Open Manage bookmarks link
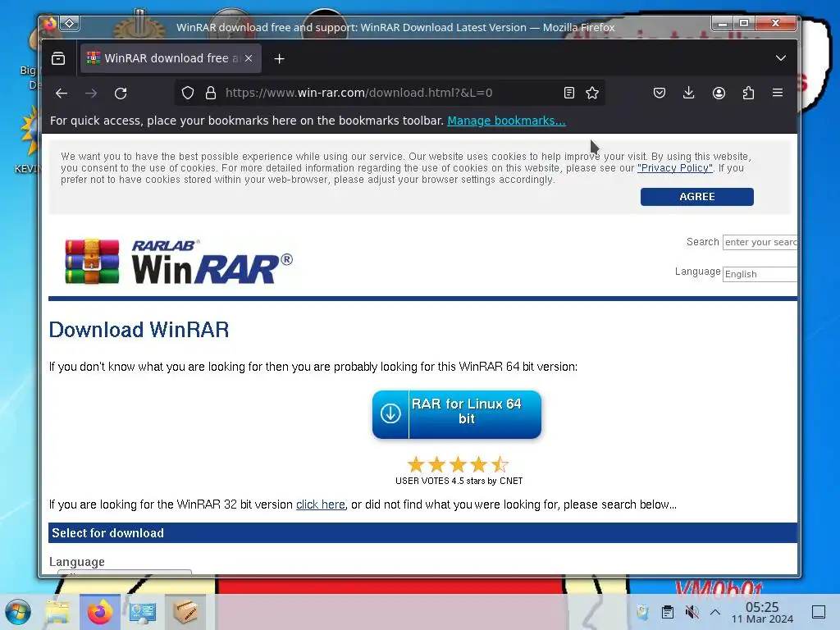The image size is (840, 630). 506,121
